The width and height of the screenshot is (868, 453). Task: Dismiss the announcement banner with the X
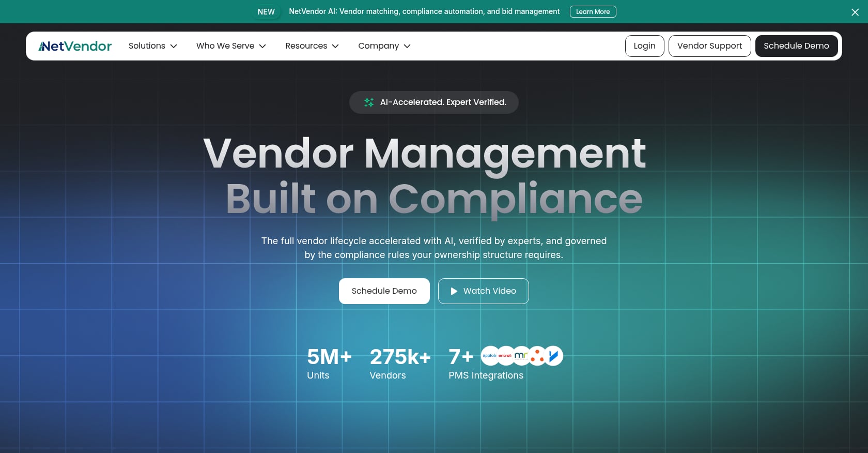pyautogui.click(x=855, y=12)
